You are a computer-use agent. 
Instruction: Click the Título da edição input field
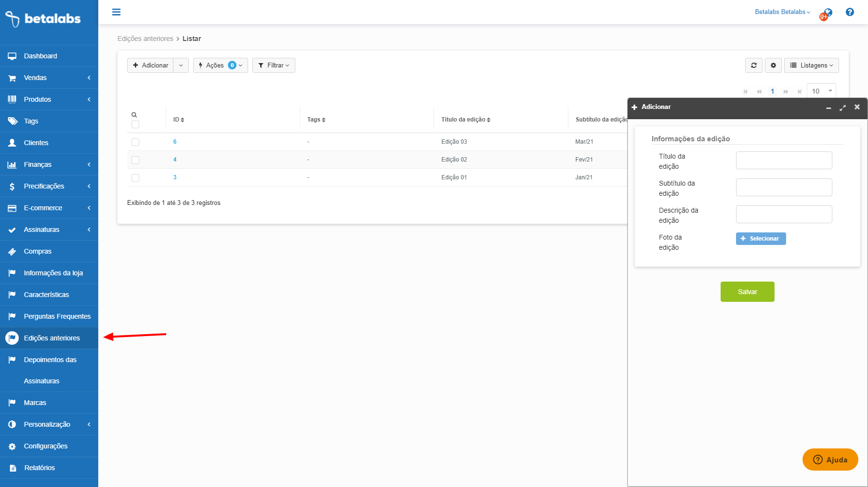(x=784, y=161)
